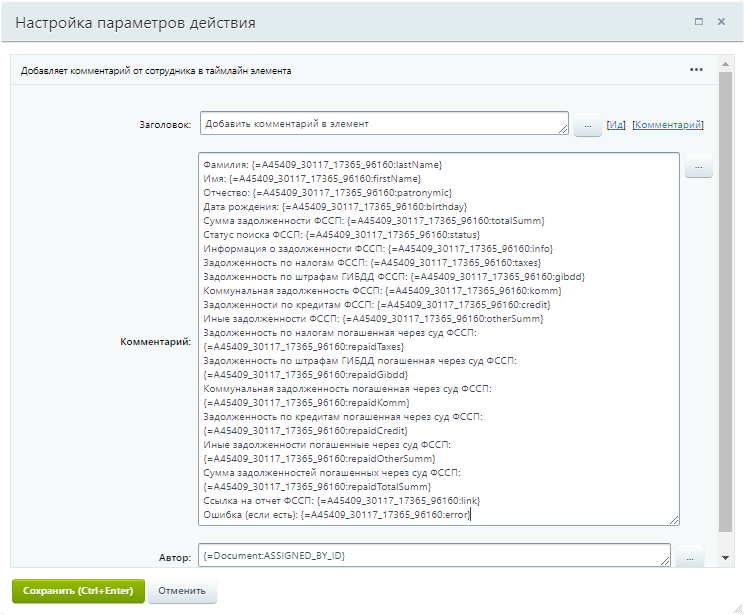
Task: Open value picker next to Заголовок field
Action: coord(587,125)
